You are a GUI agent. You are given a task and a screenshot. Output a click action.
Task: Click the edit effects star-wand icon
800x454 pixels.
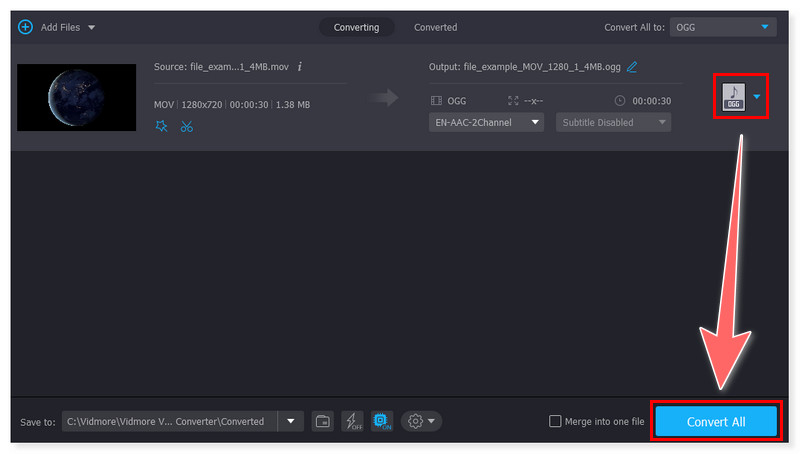point(162,127)
